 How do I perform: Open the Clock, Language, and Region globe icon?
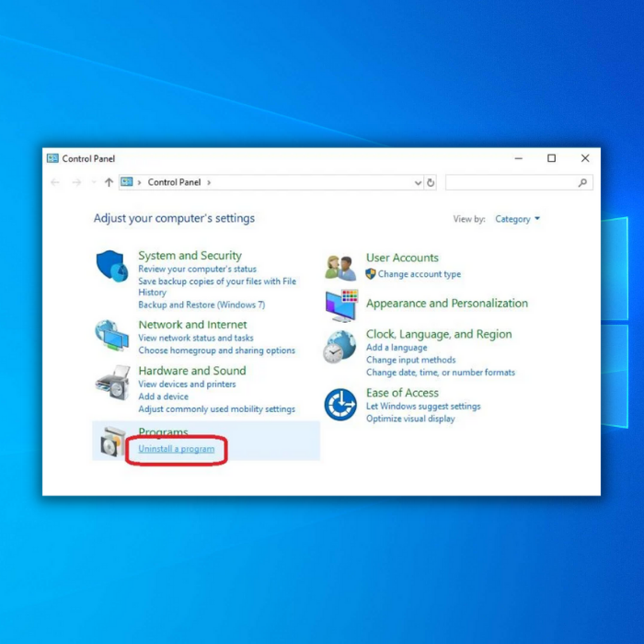click(339, 347)
